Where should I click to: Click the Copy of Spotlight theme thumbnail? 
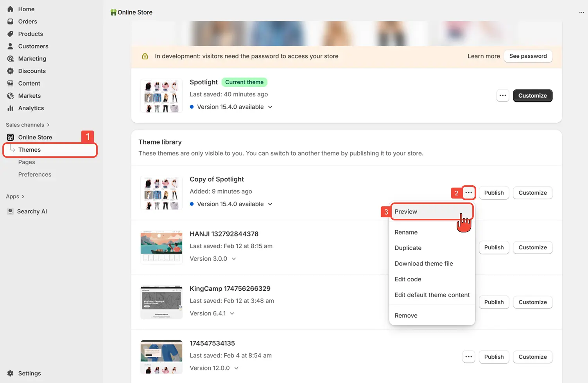(x=161, y=193)
